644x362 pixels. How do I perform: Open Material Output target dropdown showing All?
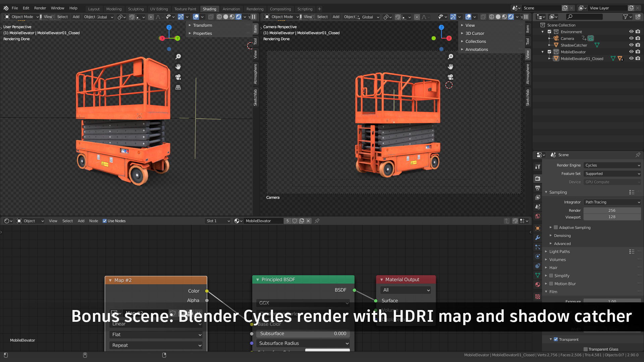click(x=406, y=290)
